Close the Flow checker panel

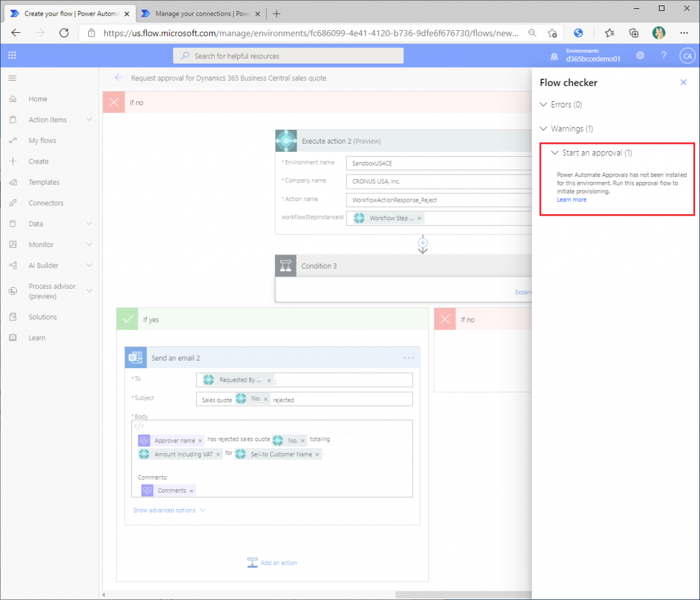click(684, 82)
